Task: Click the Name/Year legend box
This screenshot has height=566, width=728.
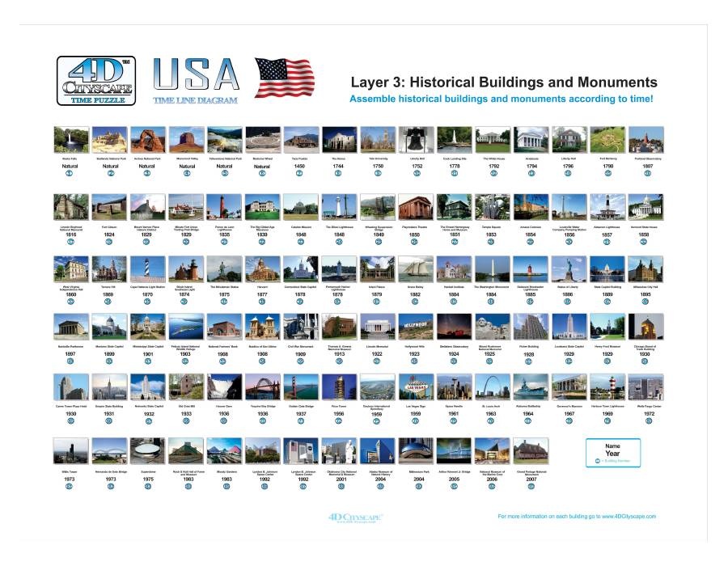Action: (613, 453)
